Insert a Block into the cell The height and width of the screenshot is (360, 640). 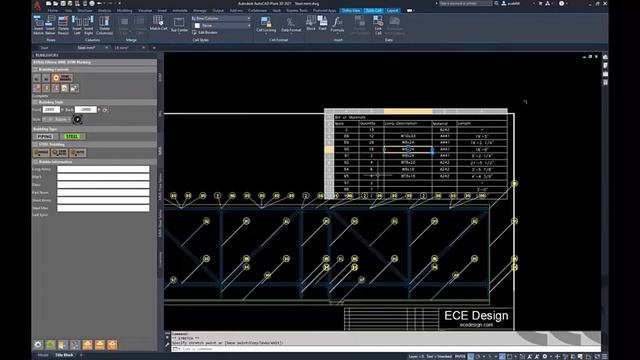(311, 23)
